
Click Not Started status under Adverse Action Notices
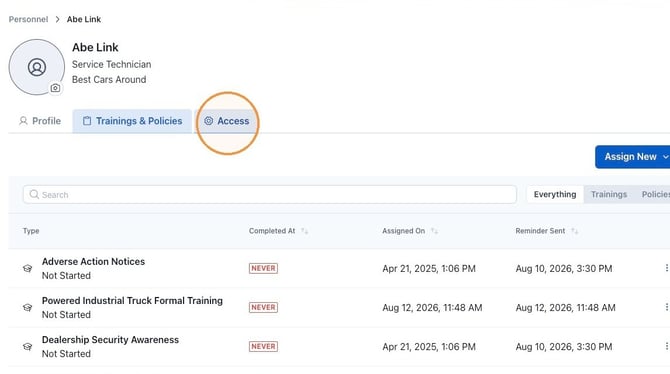click(x=66, y=276)
